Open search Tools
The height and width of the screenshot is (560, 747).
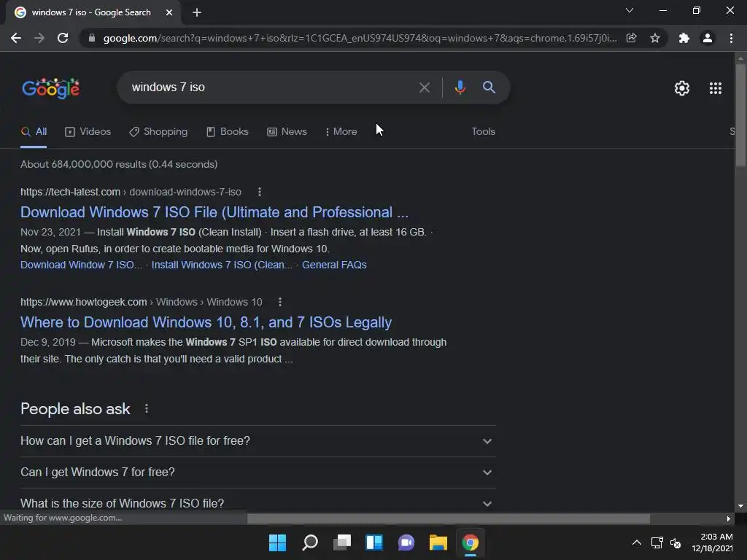(483, 132)
